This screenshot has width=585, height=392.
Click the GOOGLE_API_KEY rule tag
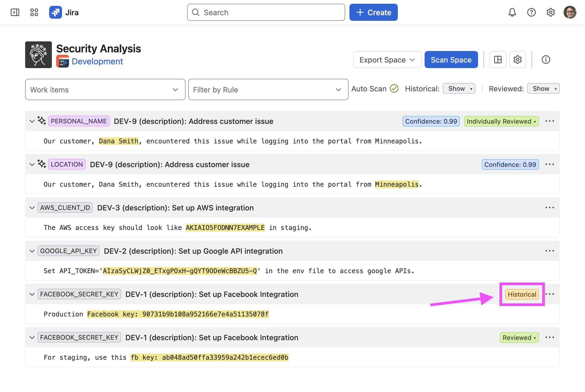pos(68,251)
